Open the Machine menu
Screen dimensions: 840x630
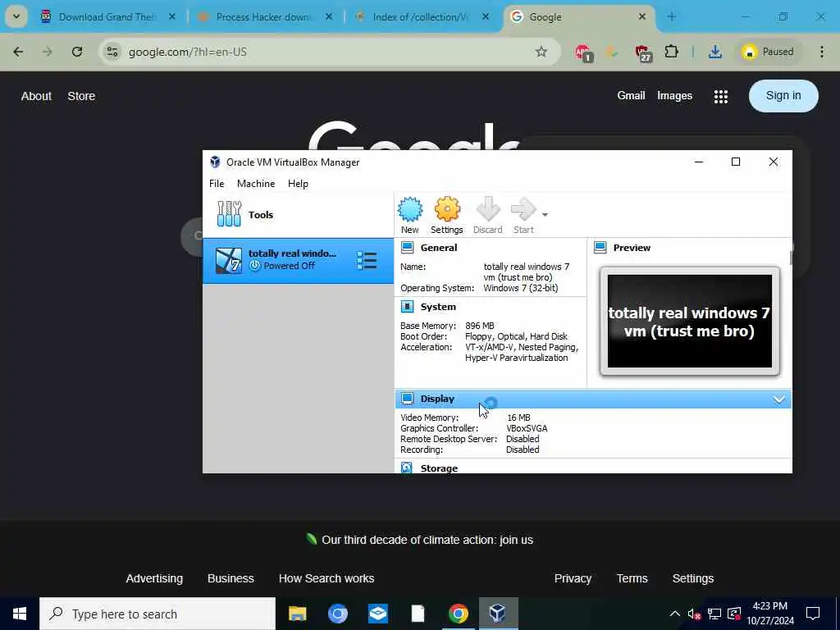click(x=256, y=184)
